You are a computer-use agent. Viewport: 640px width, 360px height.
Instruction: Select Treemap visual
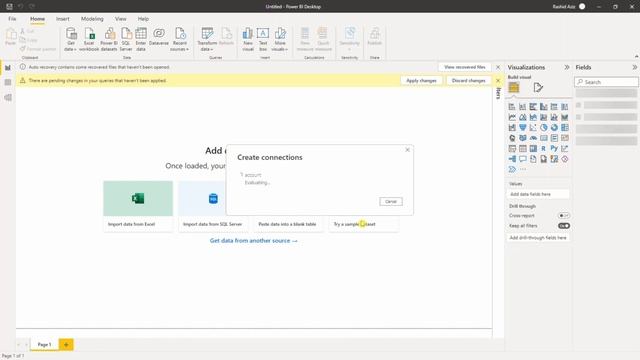tap(564, 128)
